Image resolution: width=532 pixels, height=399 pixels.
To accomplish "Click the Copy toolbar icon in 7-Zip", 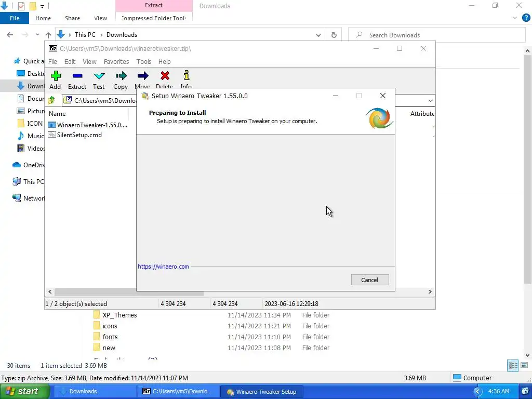I will (x=121, y=80).
